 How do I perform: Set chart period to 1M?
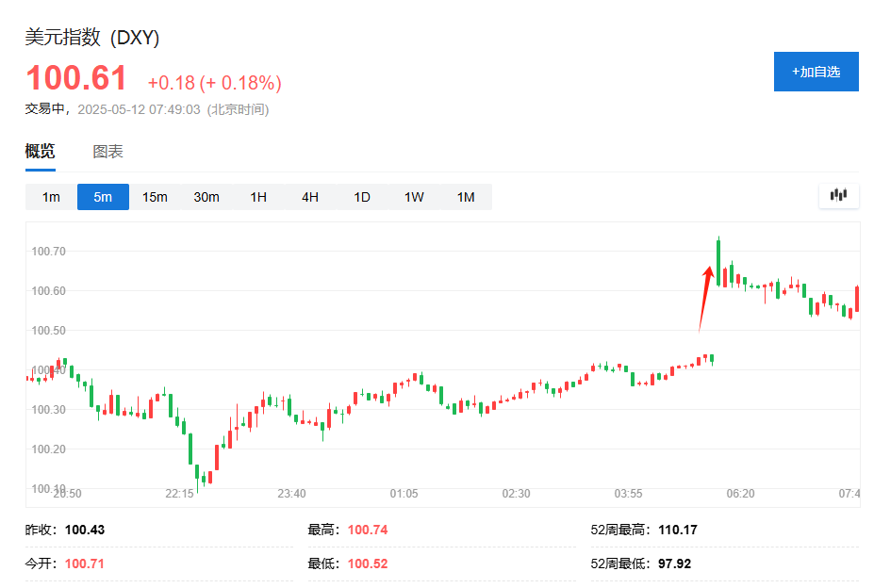click(x=466, y=197)
